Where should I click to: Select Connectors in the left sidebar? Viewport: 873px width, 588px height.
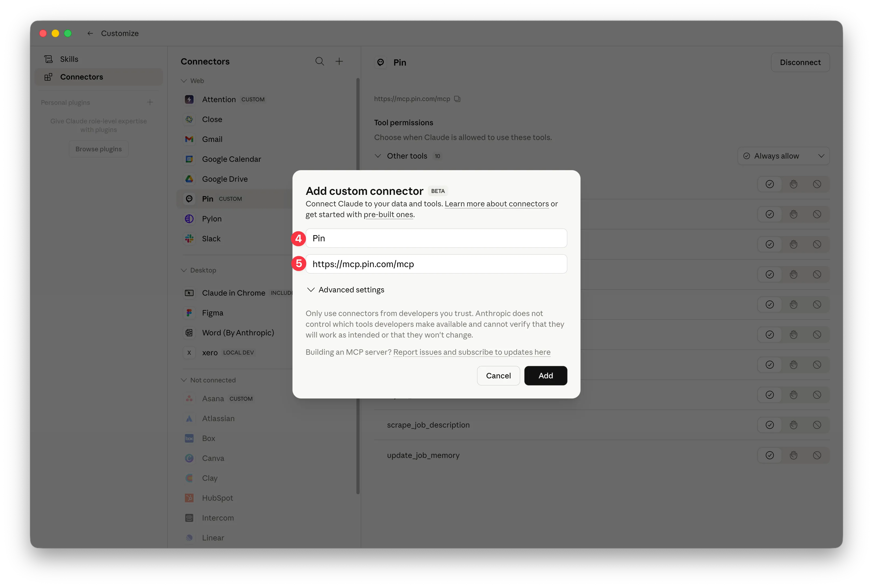click(x=99, y=77)
